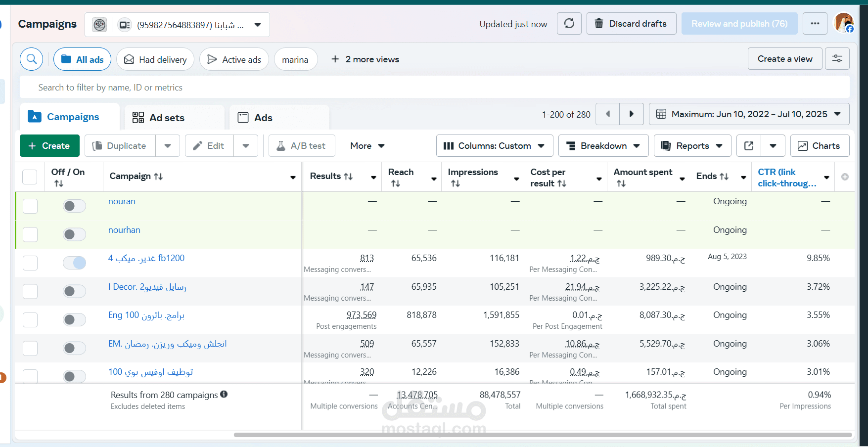The height and width of the screenshot is (447, 868).
Task: Sort the Amount spent column arrows
Action: pyautogui.click(x=621, y=183)
